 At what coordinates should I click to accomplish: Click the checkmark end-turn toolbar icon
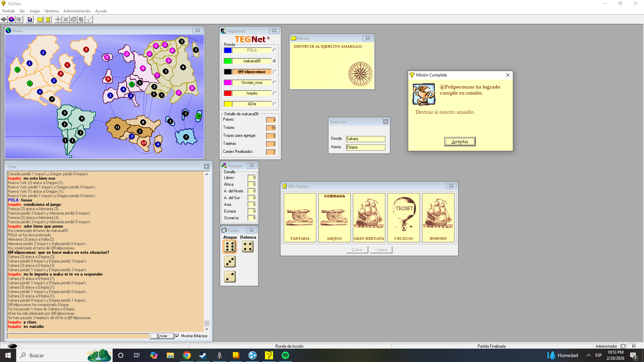[x=89, y=19]
